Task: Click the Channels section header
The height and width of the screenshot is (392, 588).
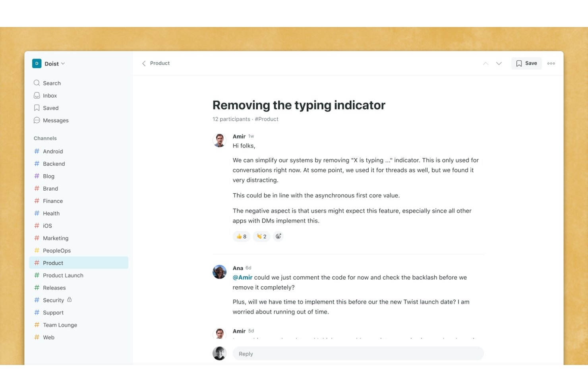Action: [45, 138]
